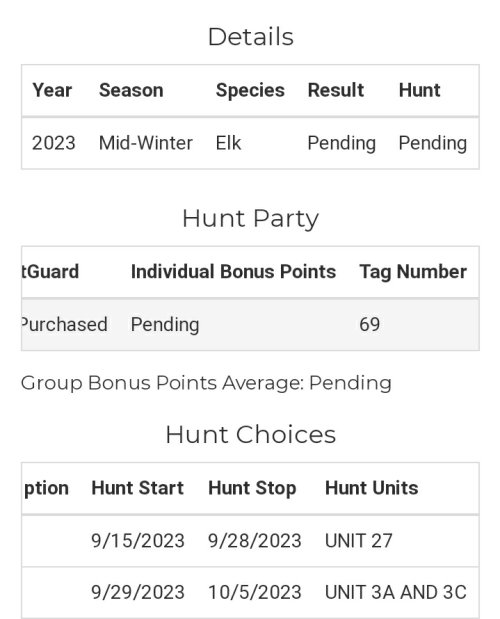Click the Elk species cell
Viewport: 500px width, 619px height.
coord(228,143)
